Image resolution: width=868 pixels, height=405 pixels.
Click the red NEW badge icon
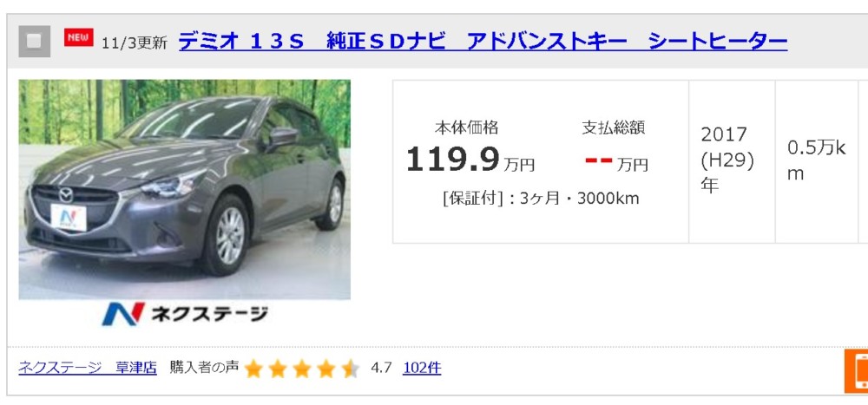(x=79, y=37)
